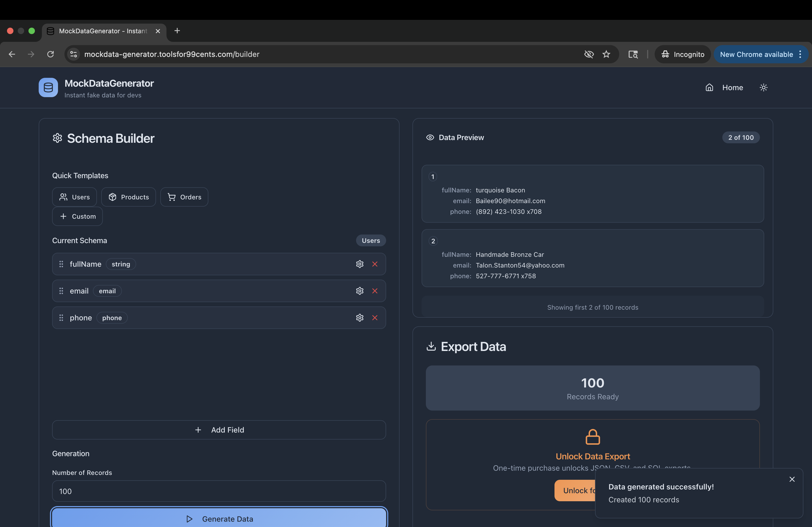Close the MockDataGenerator tab
This screenshot has width=812, height=527.
tap(158, 31)
